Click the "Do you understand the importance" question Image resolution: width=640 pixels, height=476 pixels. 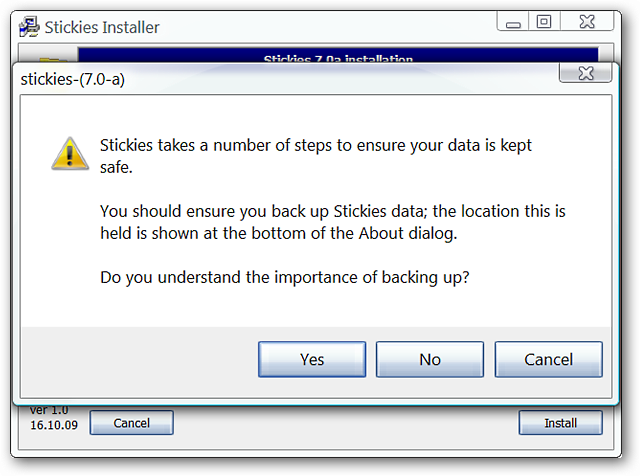tap(285, 277)
